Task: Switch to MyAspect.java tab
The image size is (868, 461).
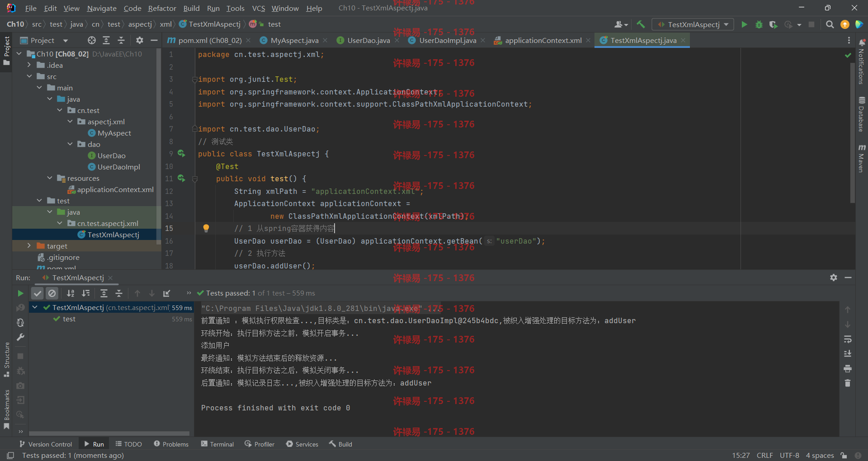Action: [294, 40]
